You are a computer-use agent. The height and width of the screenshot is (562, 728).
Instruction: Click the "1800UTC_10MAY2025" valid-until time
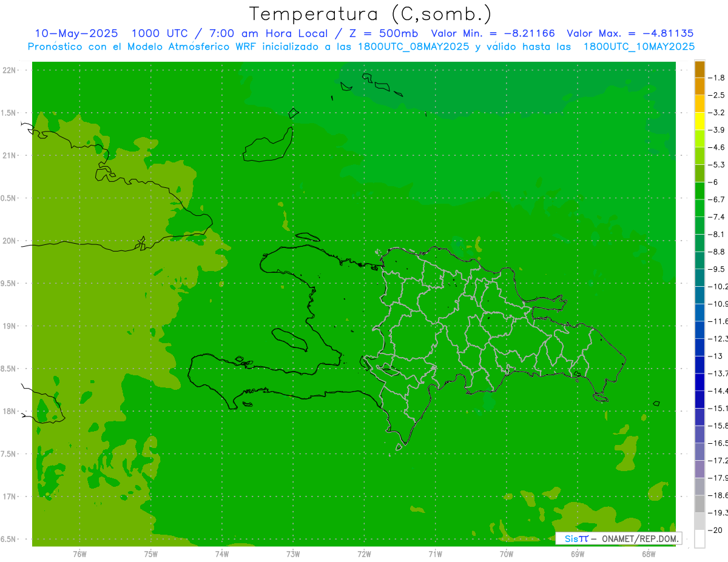pyautogui.click(x=639, y=46)
